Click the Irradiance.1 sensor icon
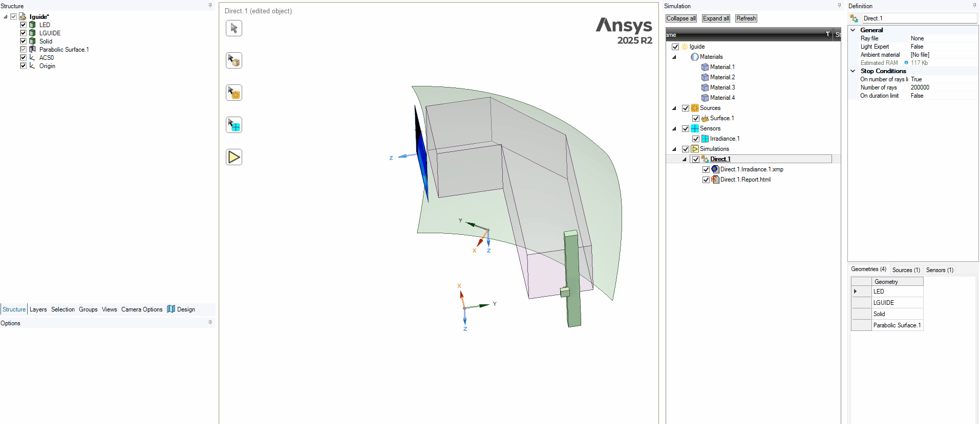 (x=705, y=139)
